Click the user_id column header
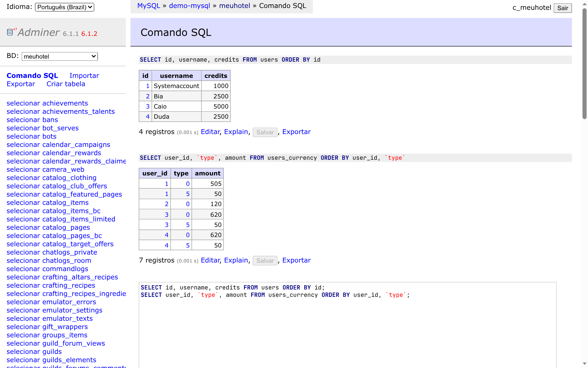This screenshot has height=368, width=588. [155, 173]
